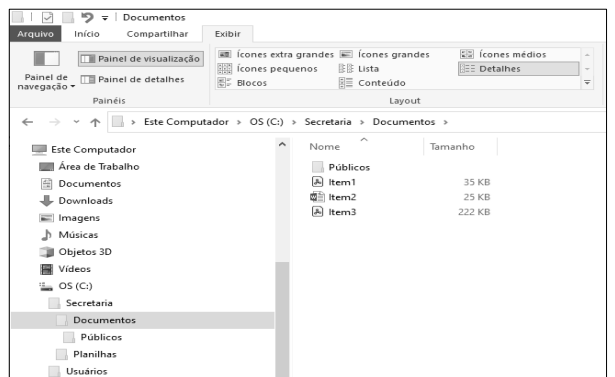Viewport: 615px width, 377px height.
Task: Select the Públicos folder in file list
Action: (x=340, y=167)
